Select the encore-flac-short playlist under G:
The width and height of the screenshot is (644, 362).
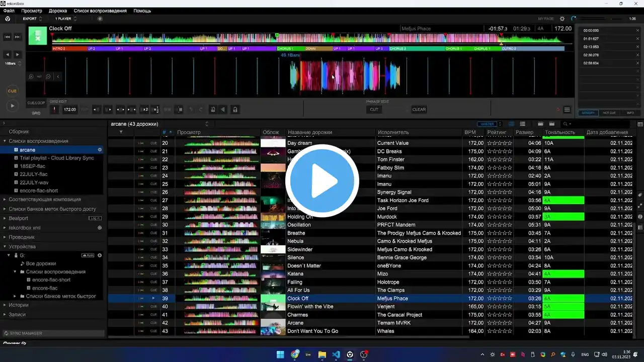point(51,280)
